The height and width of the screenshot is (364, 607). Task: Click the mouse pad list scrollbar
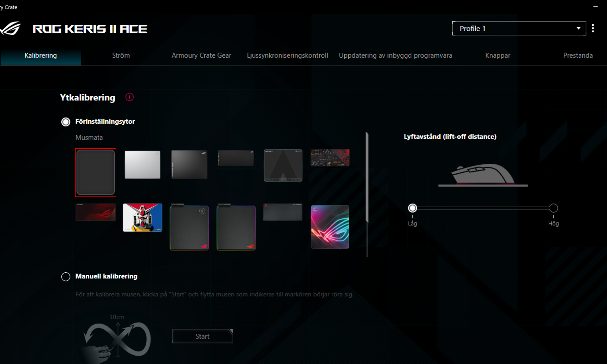click(x=367, y=178)
